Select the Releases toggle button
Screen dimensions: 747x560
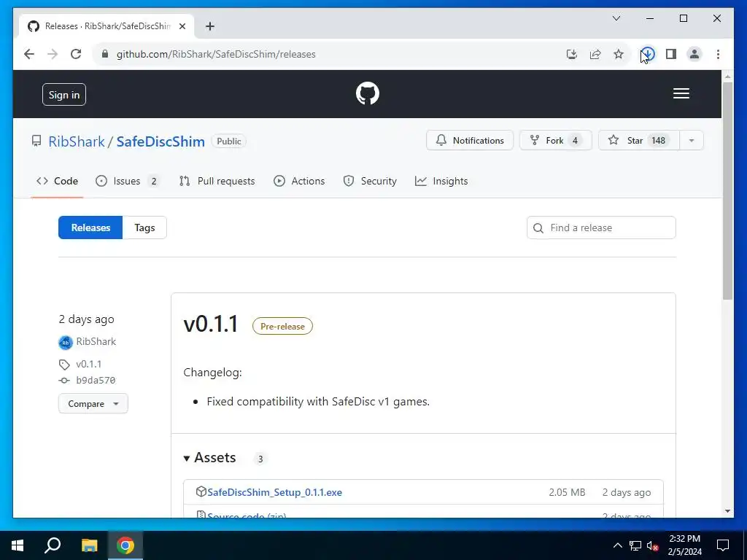(x=90, y=227)
